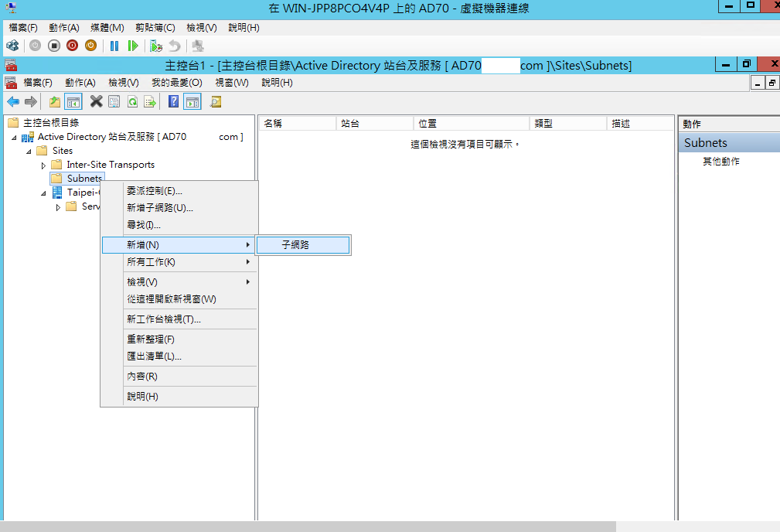Collapse the Taipei site node

pos(43,193)
